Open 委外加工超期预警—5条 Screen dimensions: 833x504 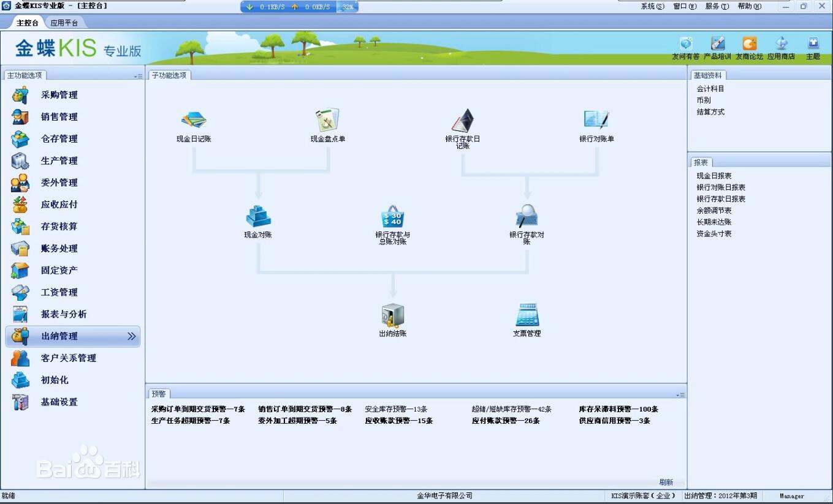point(298,421)
